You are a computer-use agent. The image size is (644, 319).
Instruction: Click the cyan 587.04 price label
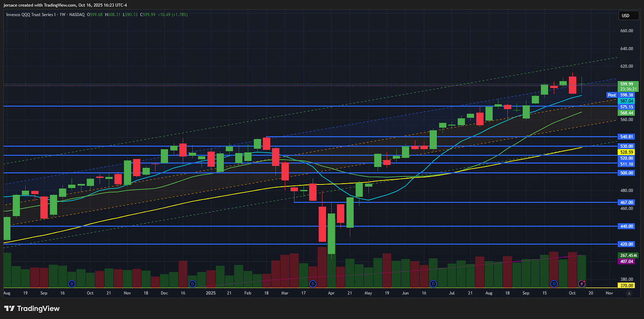point(627,101)
